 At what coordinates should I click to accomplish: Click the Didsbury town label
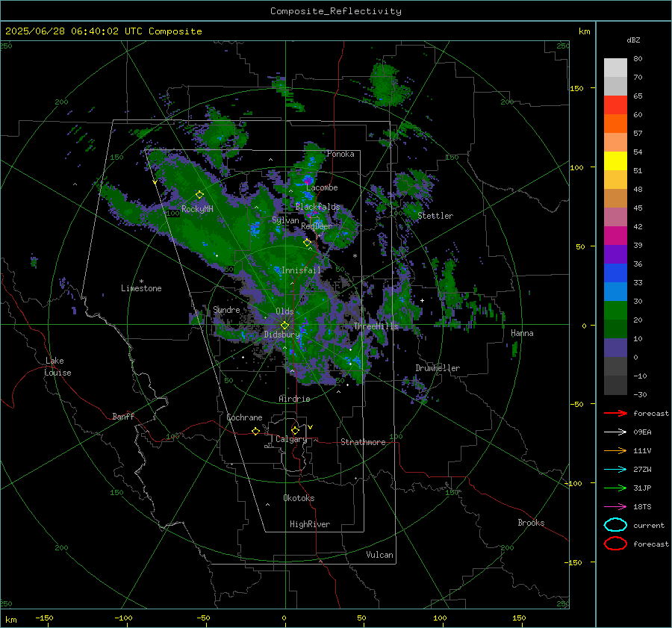[x=281, y=335]
